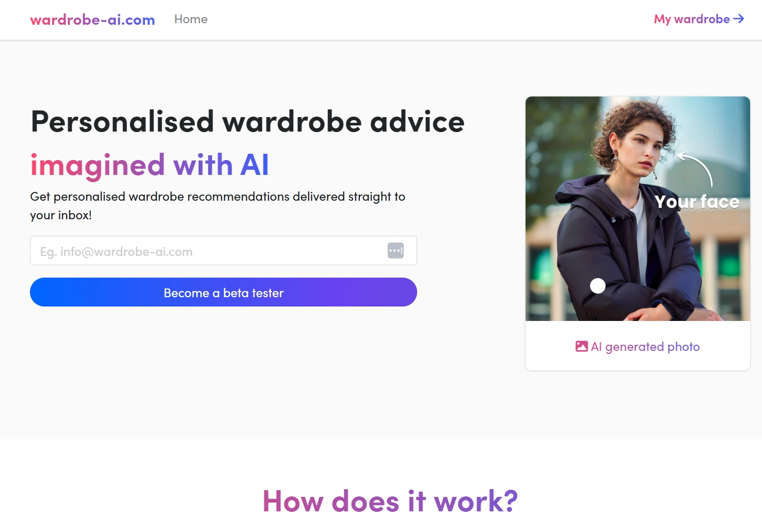
Task: Click the white circular dot on the photo
Action: point(597,286)
